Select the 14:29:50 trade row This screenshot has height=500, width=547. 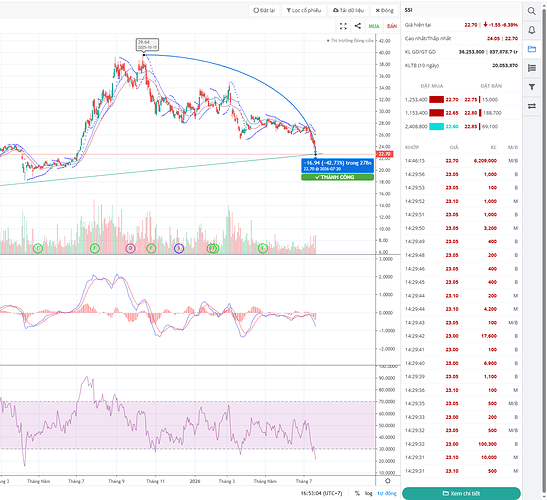tap(461, 228)
